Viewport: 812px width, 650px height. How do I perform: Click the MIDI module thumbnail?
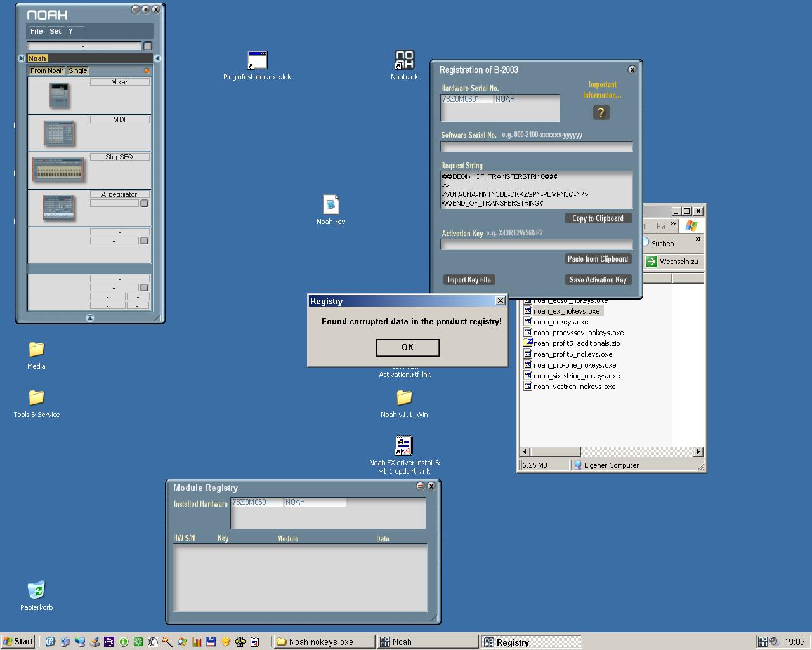click(x=59, y=133)
